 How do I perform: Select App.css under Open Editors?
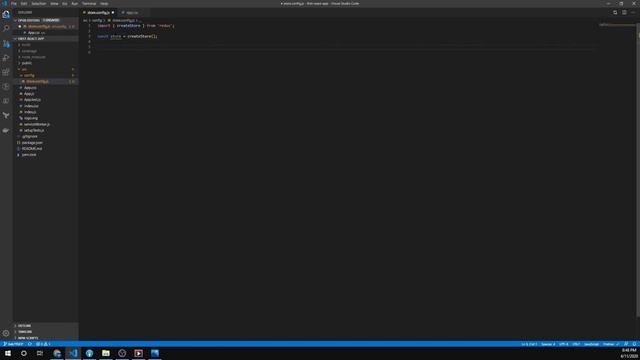pos(36,33)
